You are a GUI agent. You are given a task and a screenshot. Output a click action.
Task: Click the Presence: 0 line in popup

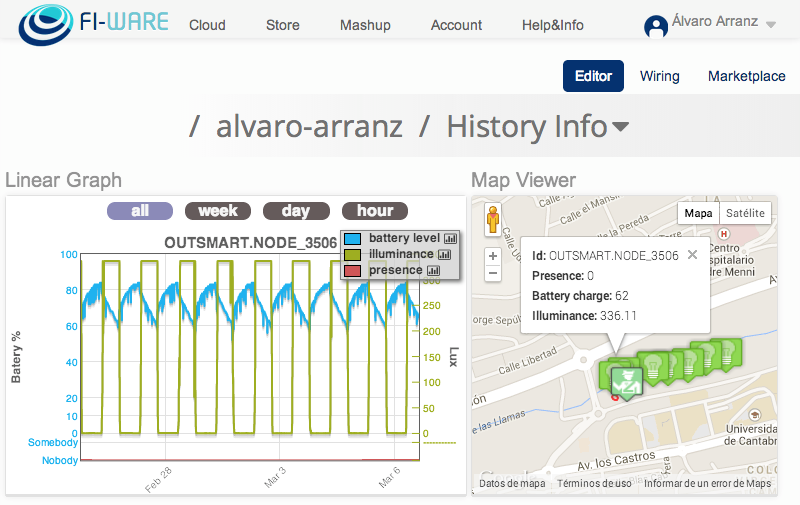563,276
